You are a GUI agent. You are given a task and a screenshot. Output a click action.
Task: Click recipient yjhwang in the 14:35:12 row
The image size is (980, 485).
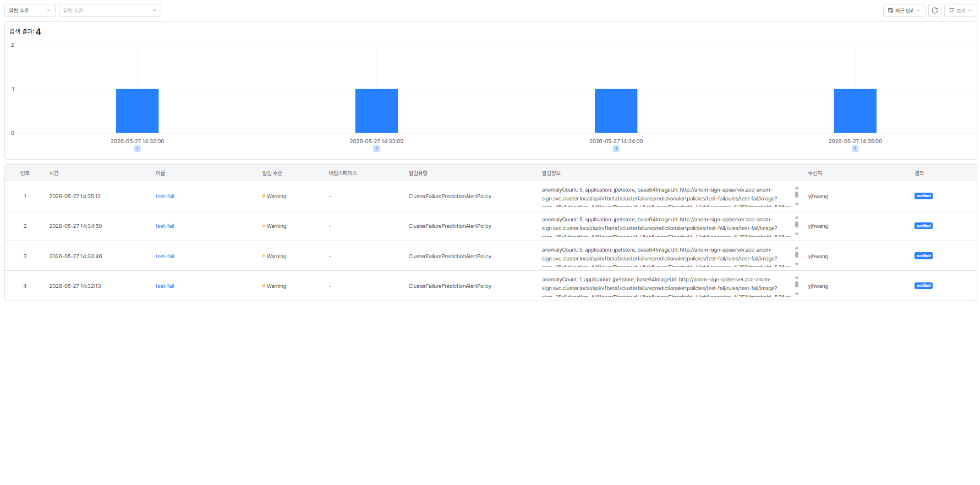(818, 197)
